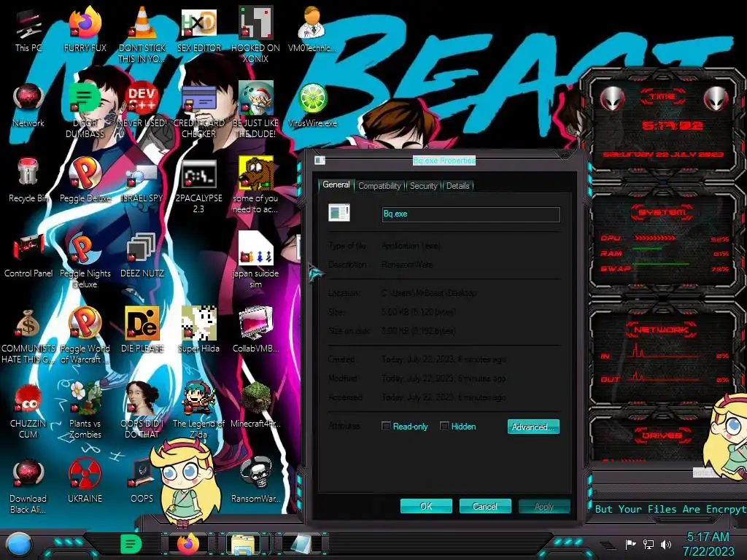
Task: Select the Plants vs Zombies shortcut
Action: pos(85,411)
